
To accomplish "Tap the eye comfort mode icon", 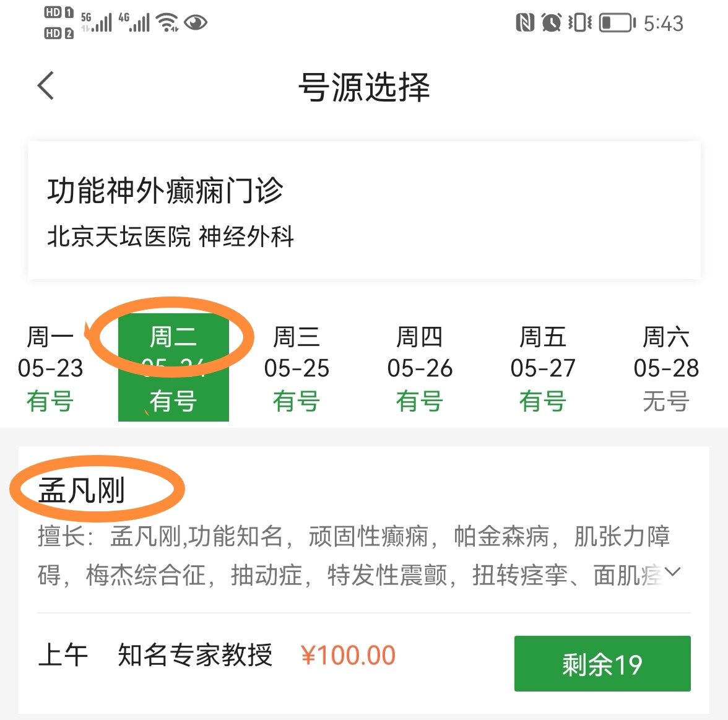I will point(197,22).
